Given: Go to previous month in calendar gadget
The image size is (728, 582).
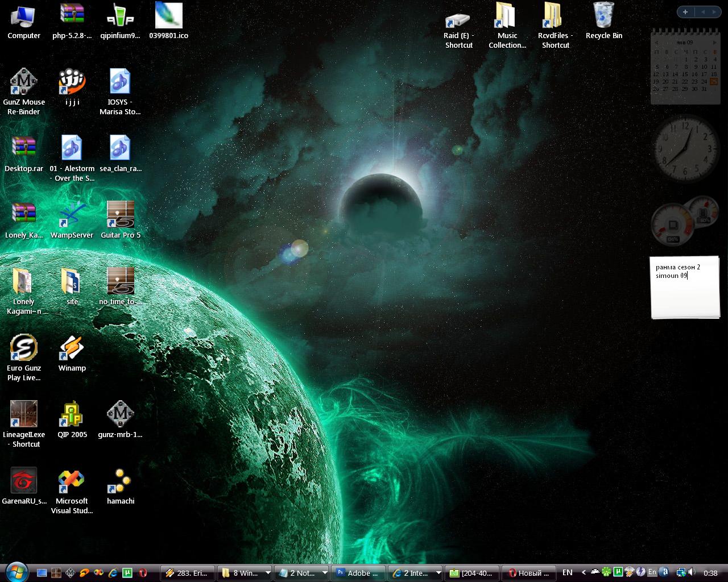Looking at the screenshot, I should coord(656,43).
